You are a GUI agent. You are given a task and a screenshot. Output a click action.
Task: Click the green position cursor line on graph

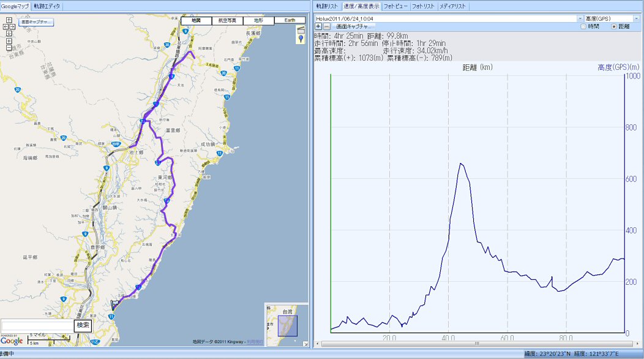pyautogui.click(x=331, y=203)
